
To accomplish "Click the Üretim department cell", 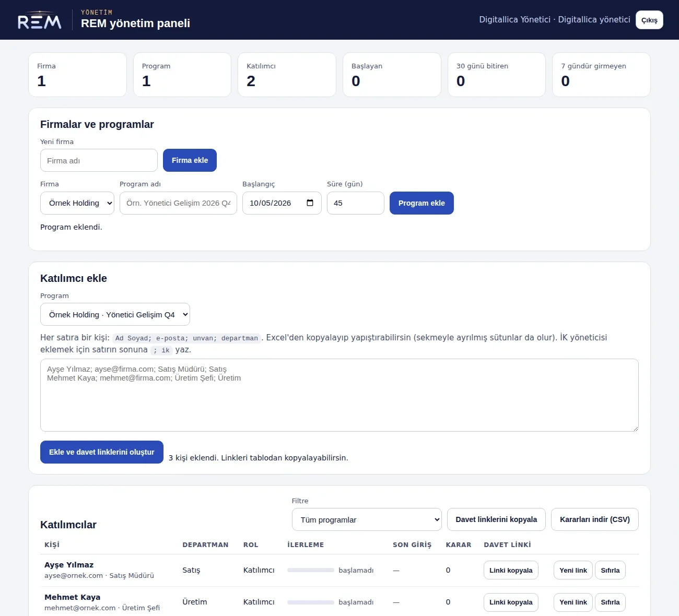I will coord(195,602).
